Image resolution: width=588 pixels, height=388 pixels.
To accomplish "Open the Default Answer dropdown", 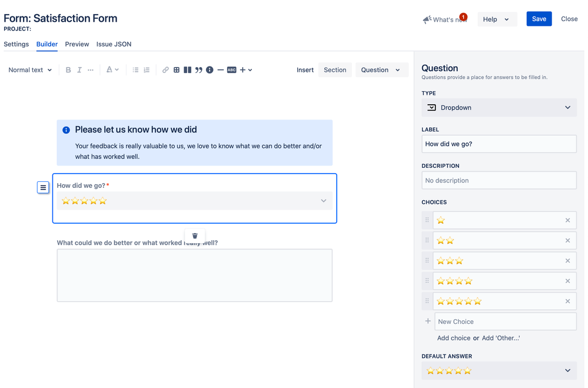I will (499, 370).
